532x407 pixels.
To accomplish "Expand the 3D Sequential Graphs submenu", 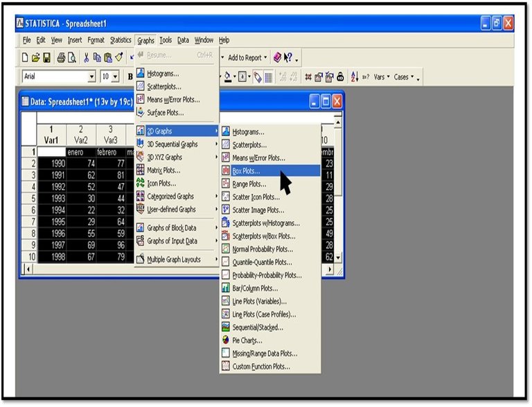I will (x=177, y=144).
